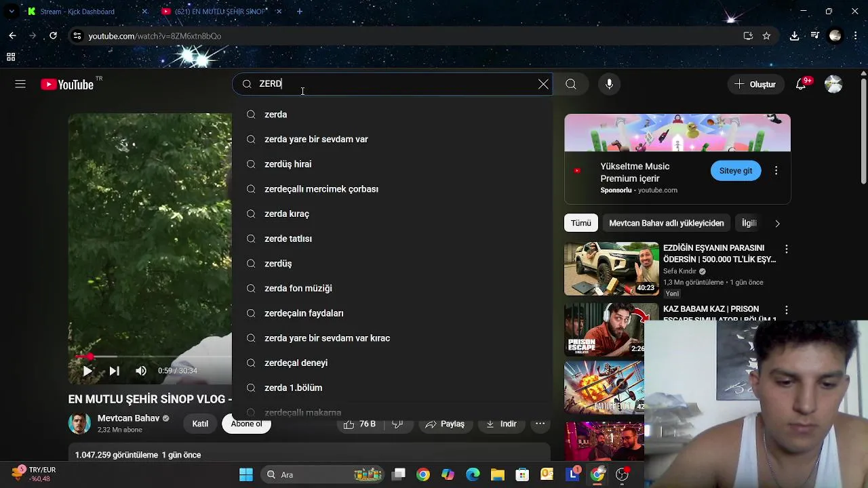Open a new browser tab

coord(300,12)
